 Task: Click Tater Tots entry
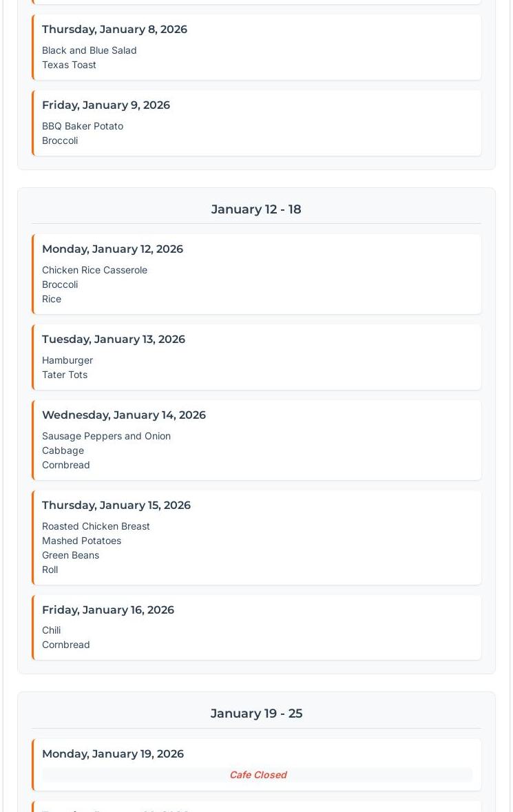65,375
